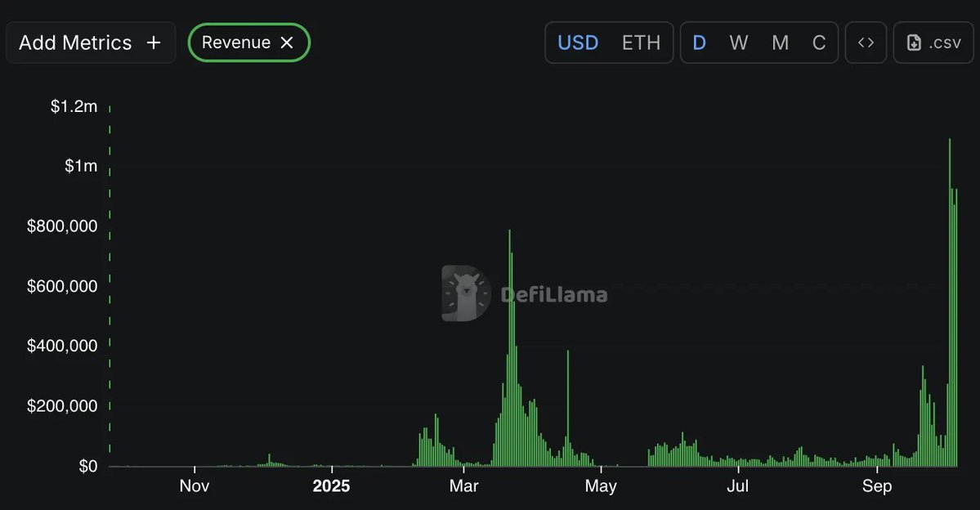The image size is (980, 510).
Task: Select the Revenue metric chip
Action: tap(248, 42)
